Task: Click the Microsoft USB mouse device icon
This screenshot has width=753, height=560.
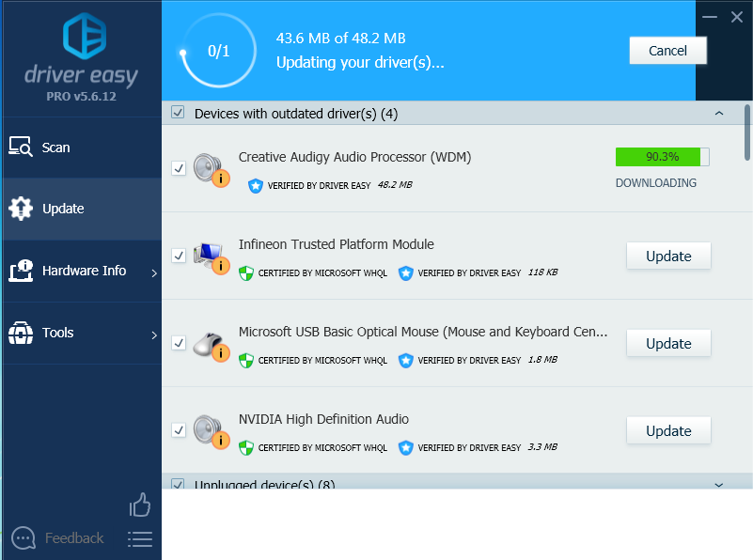Action: click(x=212, y=345)
